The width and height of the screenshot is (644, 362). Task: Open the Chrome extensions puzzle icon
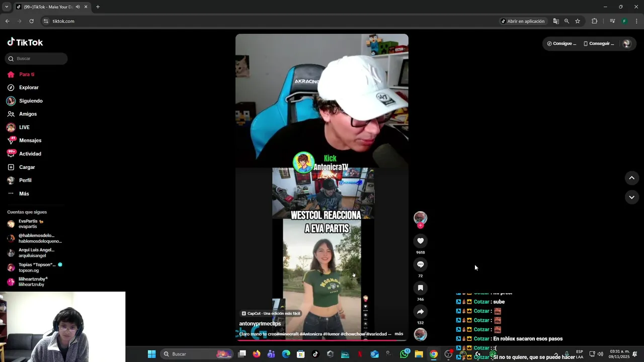point(595,21)
